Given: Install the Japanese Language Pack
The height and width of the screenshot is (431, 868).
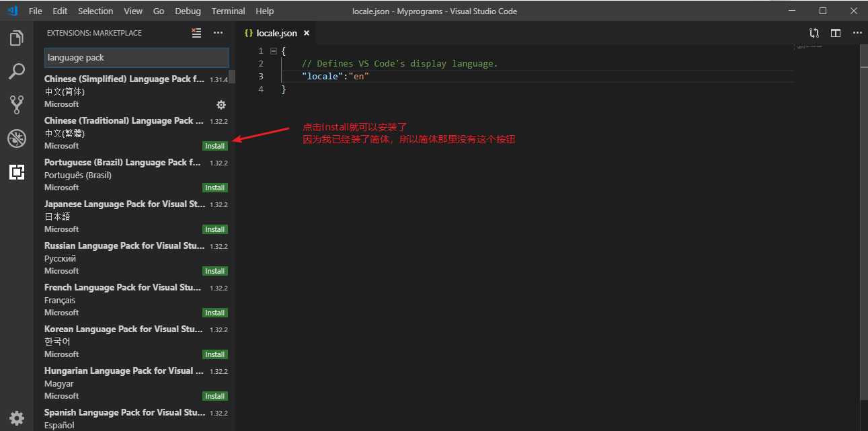Looking at the screenshot, I should tap(215, 229).
